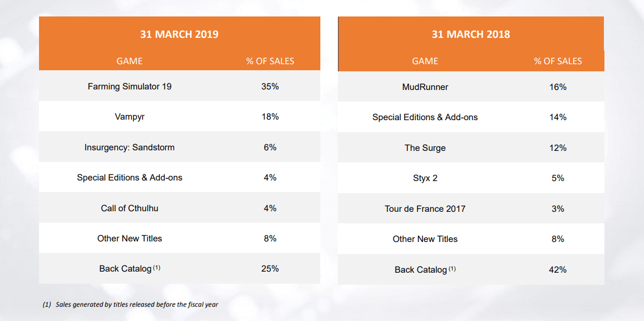Select the Farming Simulator 19 cell
The width and height of the screenshot is (644, 321).
point(130,86)
